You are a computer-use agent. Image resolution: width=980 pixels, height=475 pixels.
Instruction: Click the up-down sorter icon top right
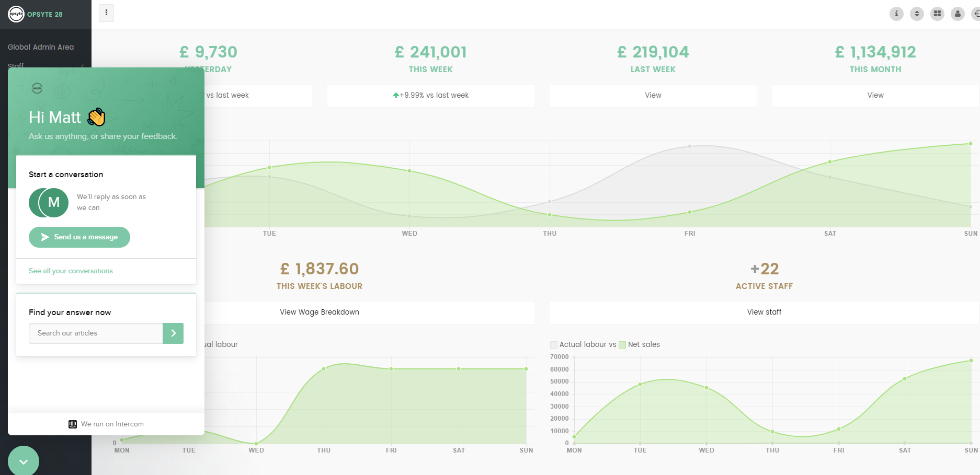point(917,14)
